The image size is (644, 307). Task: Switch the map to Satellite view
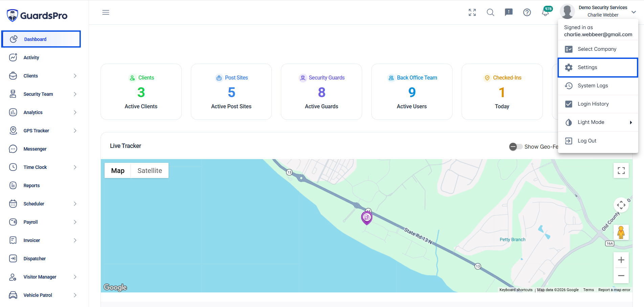(150, 171)
